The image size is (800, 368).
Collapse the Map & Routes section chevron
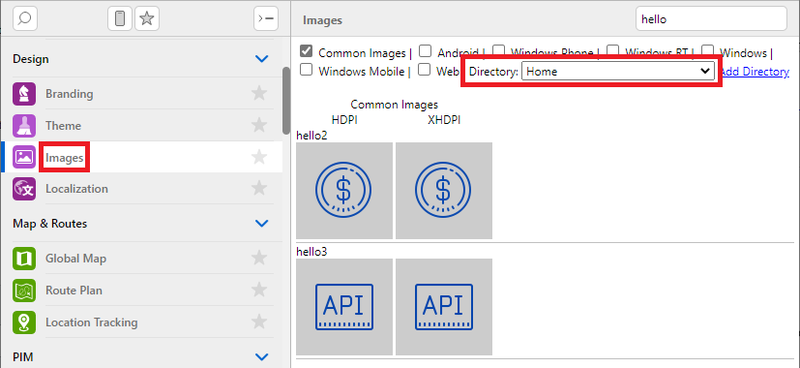[262, 223]
